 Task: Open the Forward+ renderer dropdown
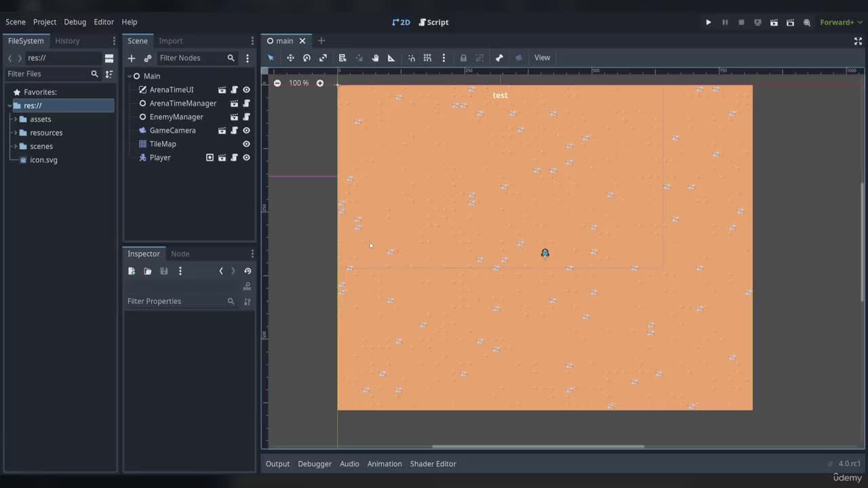[x=841, y=22]
